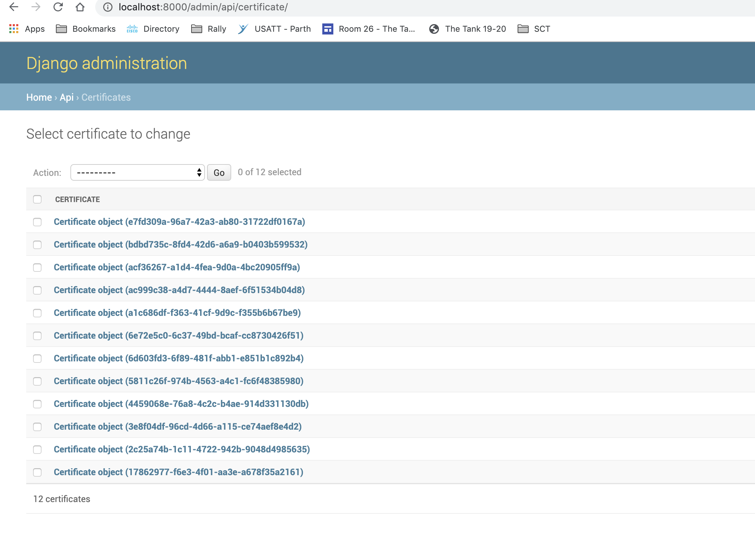Click the '12 certificates' total text
The width and height of the screenshot is (755, 560).
pos(62,499)
